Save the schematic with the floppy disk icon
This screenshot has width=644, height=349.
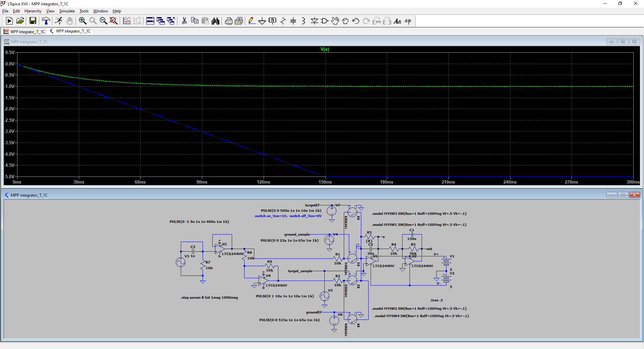pyautogui.click(x=33, y=21)
